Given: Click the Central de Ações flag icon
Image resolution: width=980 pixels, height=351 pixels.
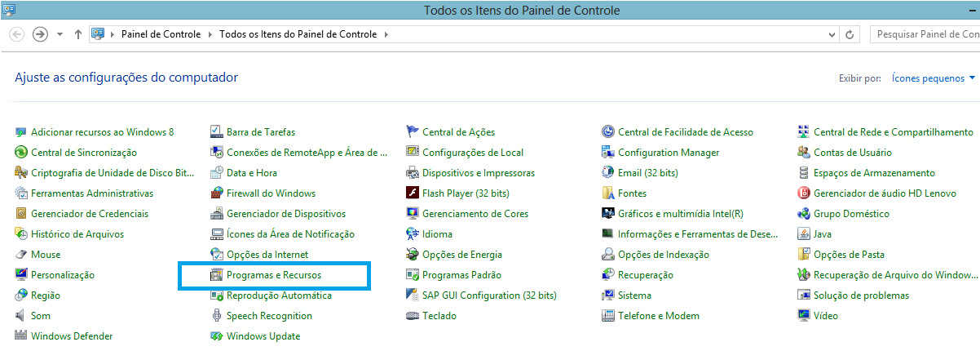Looking at the screenshot, I should 413,132.
